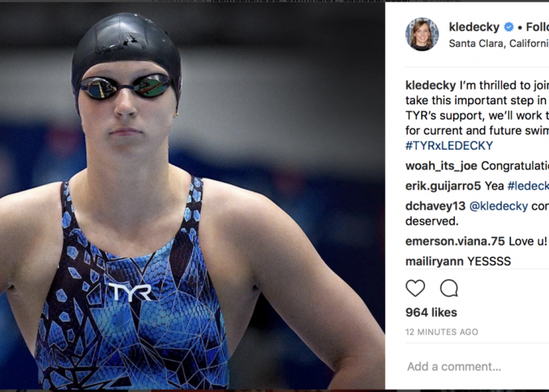Viewport: 549px width, 392px height.
Task: Click the comment speech bubble icon
Action: pyautogui.click(x=449, y=289)
